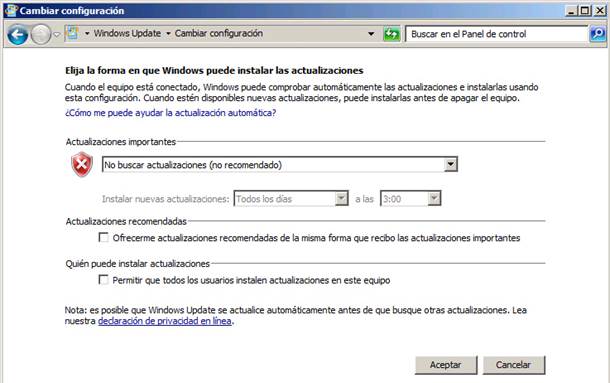Open recent pages arrow beside forward button
This screenshot has width=610, height=383.
tap(57, 35)
